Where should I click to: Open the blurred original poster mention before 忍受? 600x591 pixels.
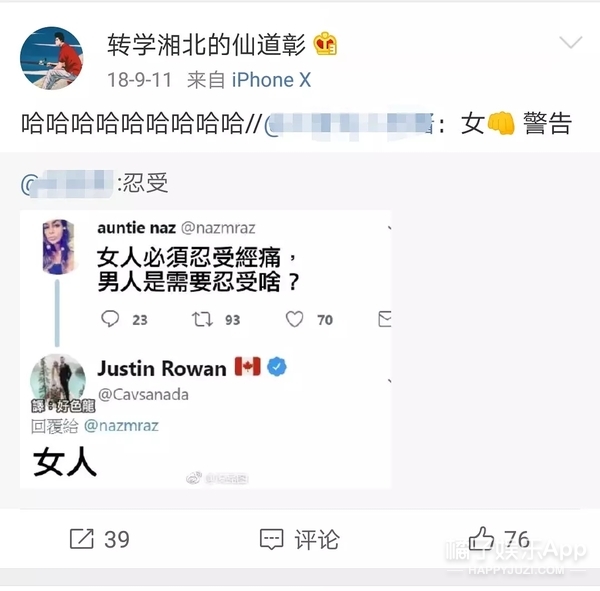pos(67,184)
